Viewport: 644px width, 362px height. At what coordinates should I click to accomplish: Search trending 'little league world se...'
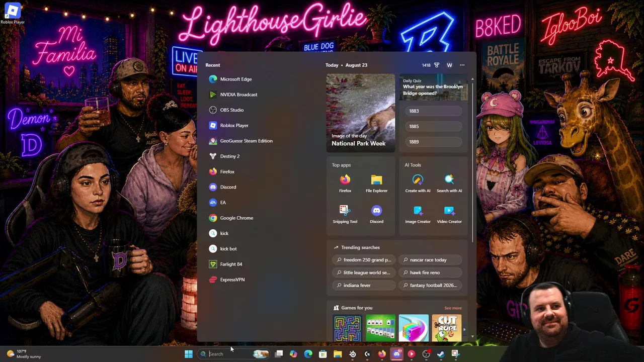click(x=364, y=273)
